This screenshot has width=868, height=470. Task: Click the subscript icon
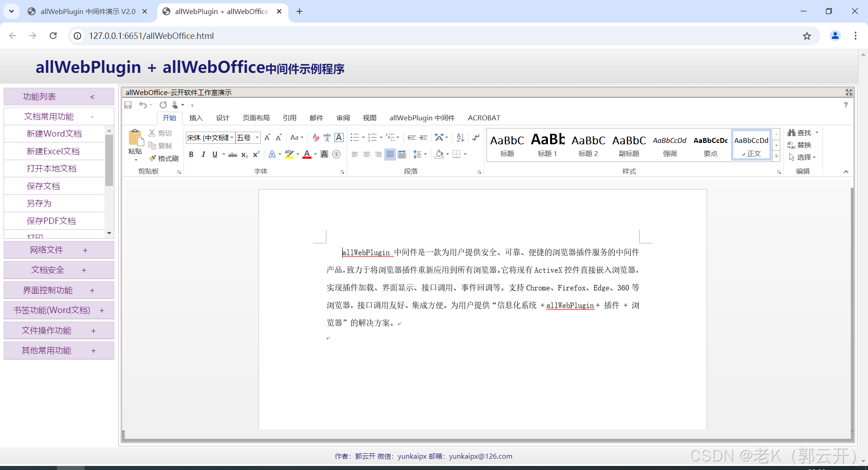tap(245, 155)
